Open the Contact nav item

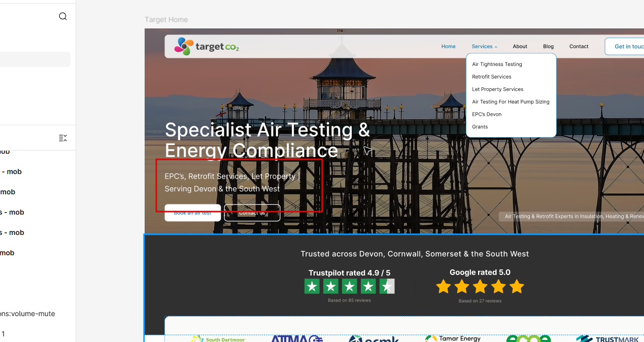[579, 46]
